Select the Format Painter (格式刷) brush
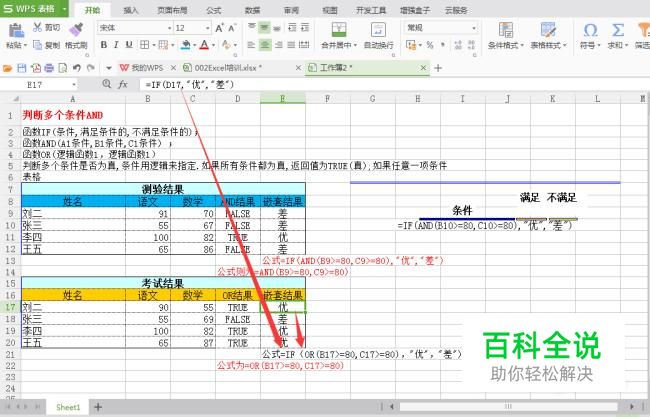The width and height of the screenshot is (650, 417). tap(76, 30)
